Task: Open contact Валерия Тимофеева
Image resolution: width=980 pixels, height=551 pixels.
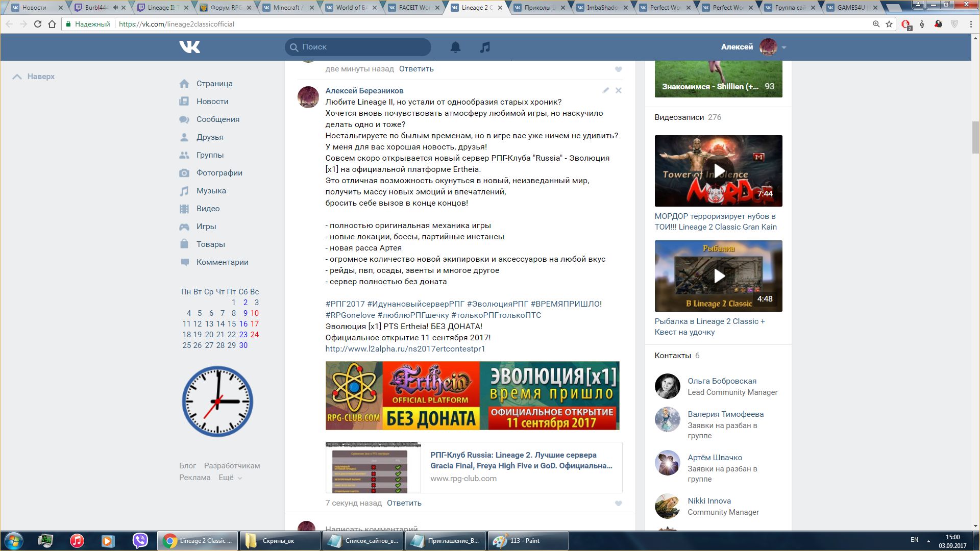Action: click(726, 414)
